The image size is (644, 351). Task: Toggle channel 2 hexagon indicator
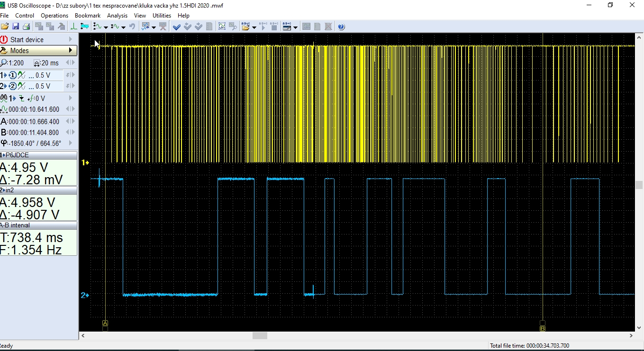tap(13, 86)
